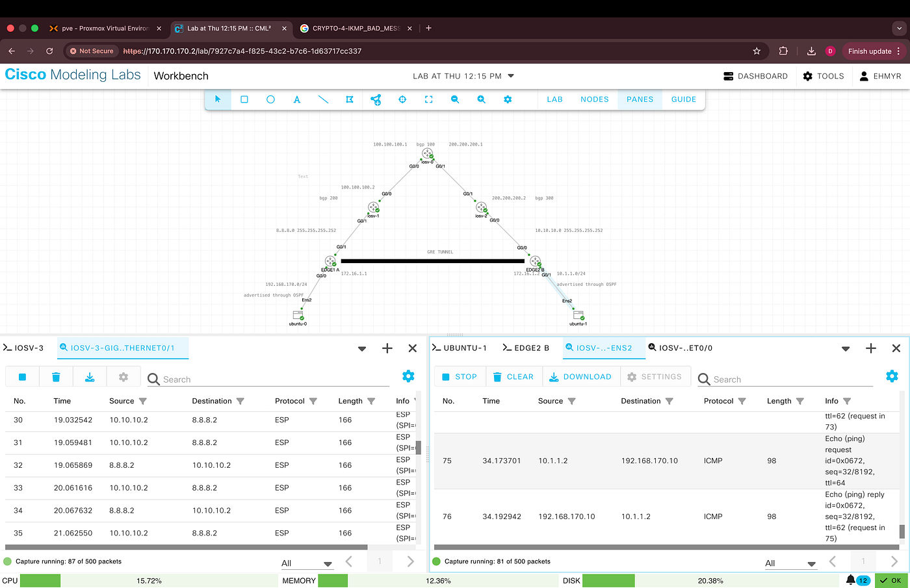Select the ubuntu-0 host node
Screen dimensions: 910x588
coord(298,315)
